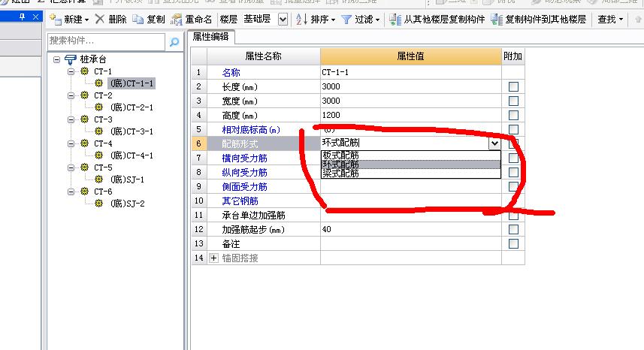Image resolution: width=644 pixels, height=350 pixels.
Task: Click the 加强筋起步 value cell 40
Action: click(411, 229)
